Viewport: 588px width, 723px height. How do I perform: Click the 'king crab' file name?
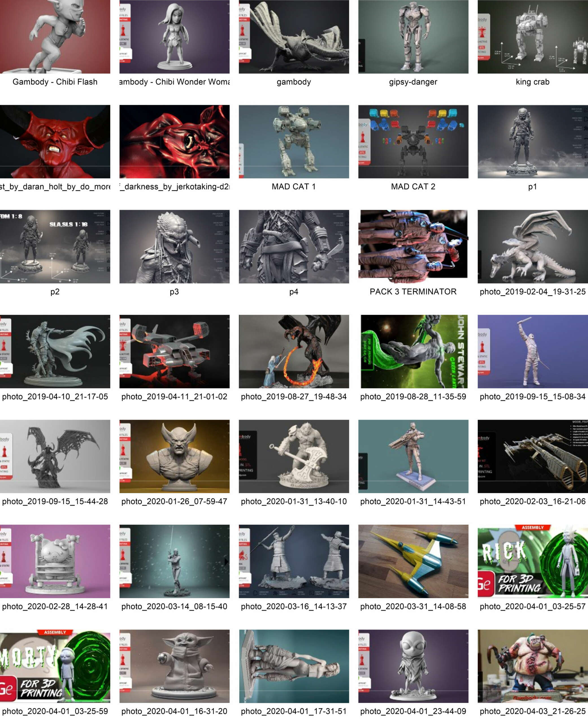pos(533,82)
